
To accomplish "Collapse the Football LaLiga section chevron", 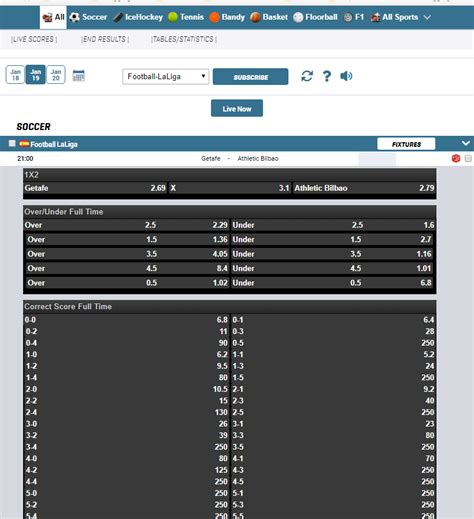I will pyautogui.click(x=466, y=143).
